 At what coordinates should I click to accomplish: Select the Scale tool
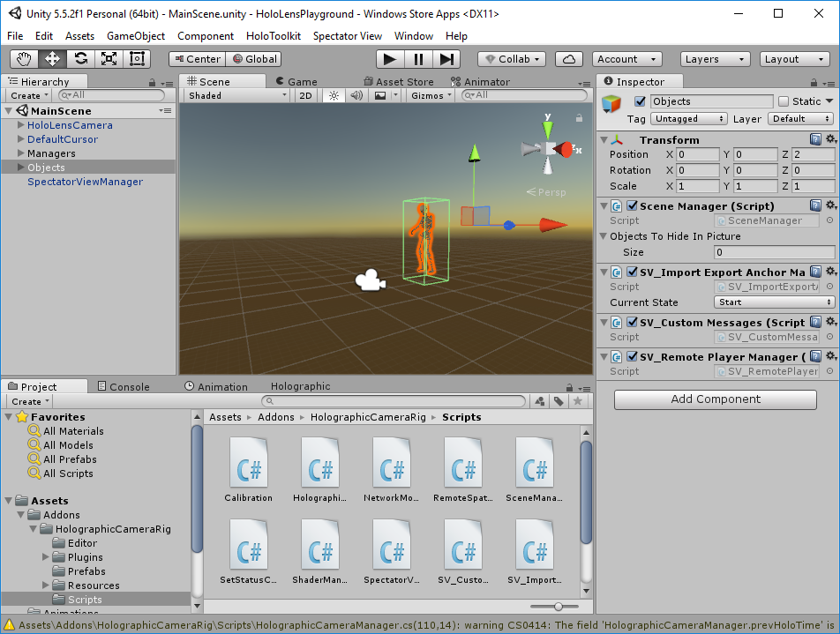109,59
